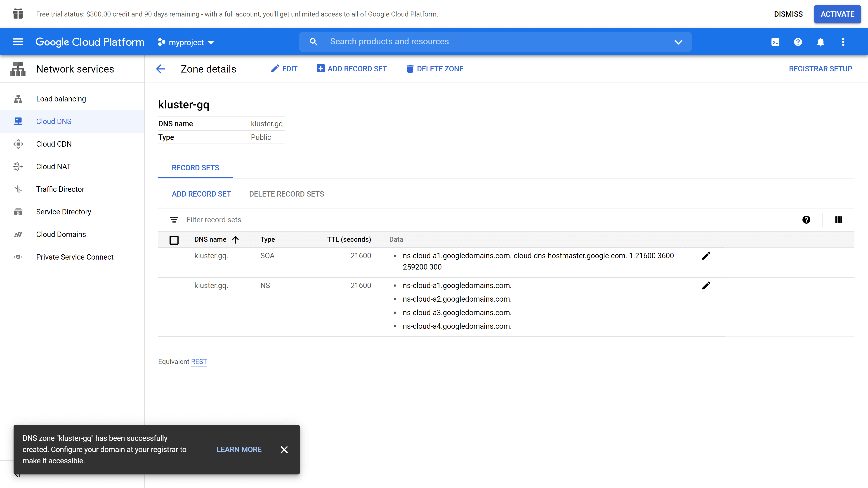868x488 pixels.
Task: Dismiss the DNS zone created notification
Action: point(284,450)
